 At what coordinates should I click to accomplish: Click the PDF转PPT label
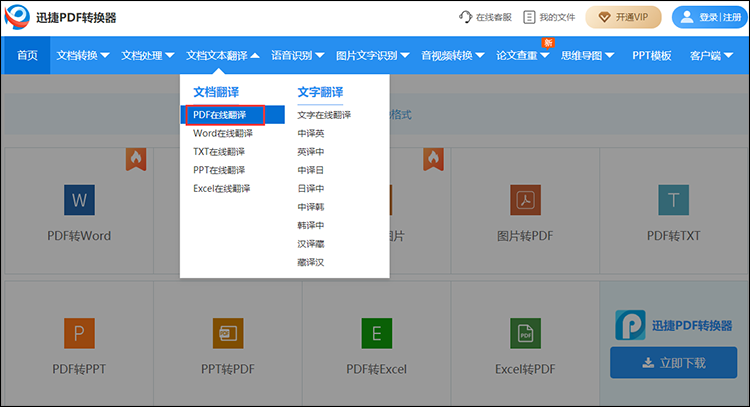coord(79,369)
